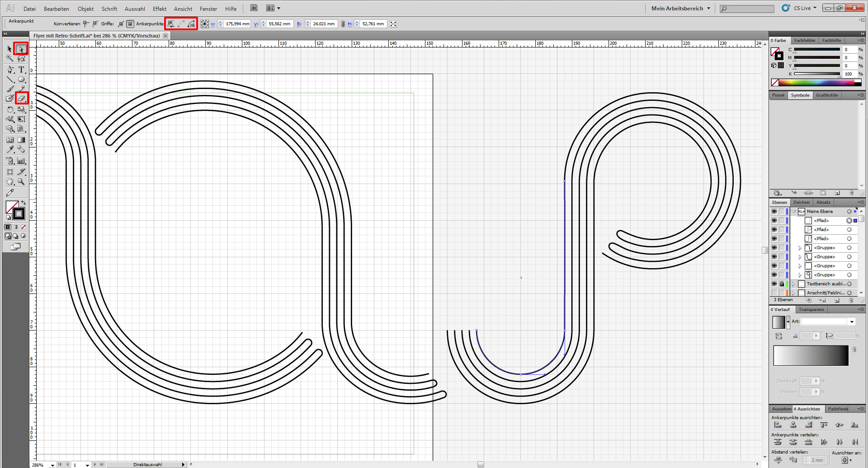Select the Hand tool

point(9,182)
